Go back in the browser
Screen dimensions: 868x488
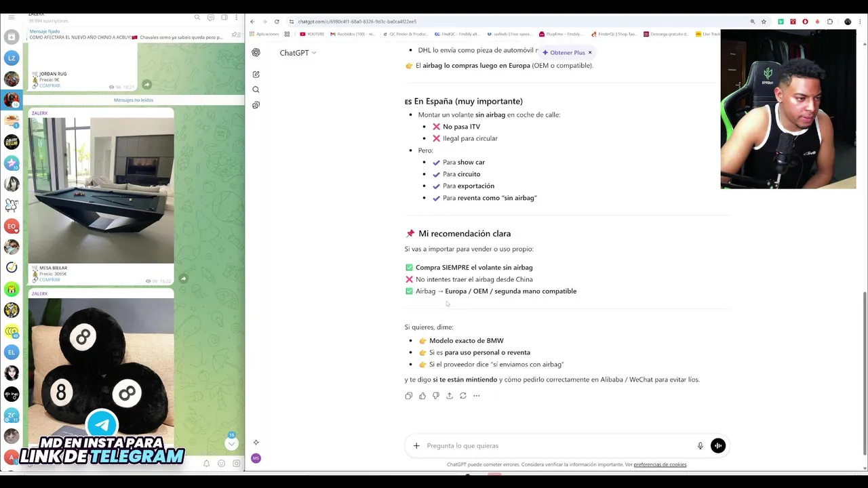coord(252,22)
